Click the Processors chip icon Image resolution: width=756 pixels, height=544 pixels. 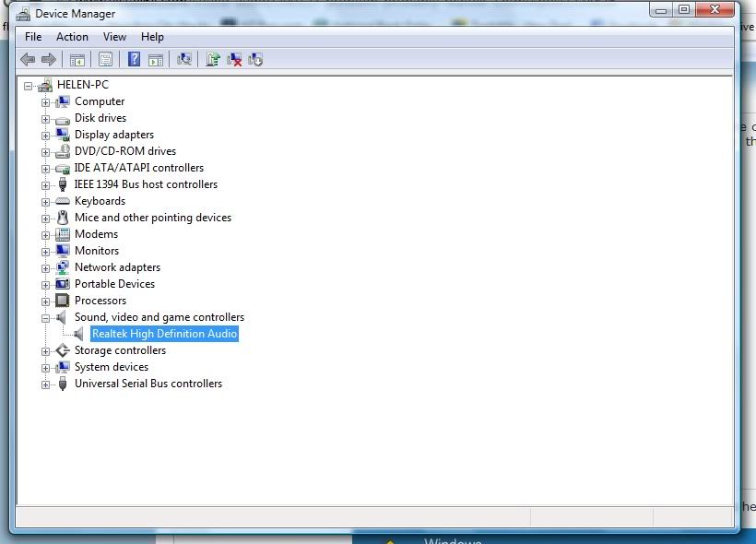click(62, 301)
